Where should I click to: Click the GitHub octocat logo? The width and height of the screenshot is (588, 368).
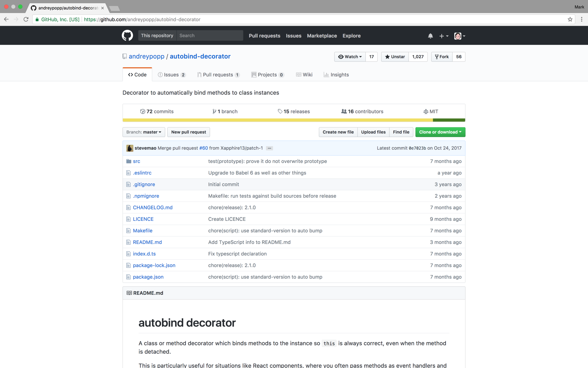[x=127, y=36]
